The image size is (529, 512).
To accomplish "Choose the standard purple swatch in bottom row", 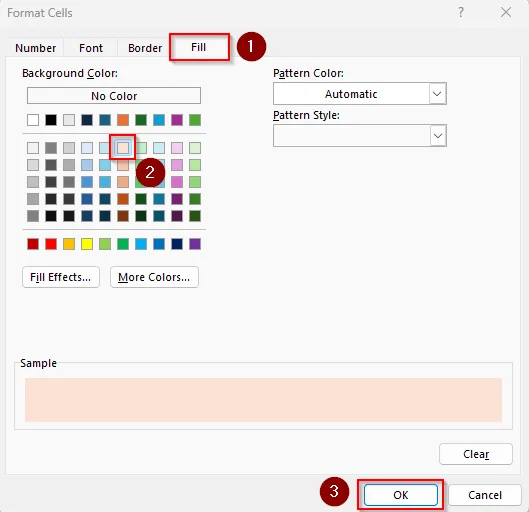I will pos(195,244).
